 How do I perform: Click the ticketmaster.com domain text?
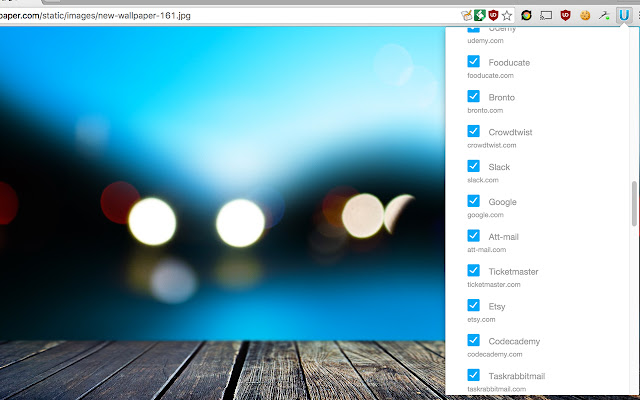(494, 284)
